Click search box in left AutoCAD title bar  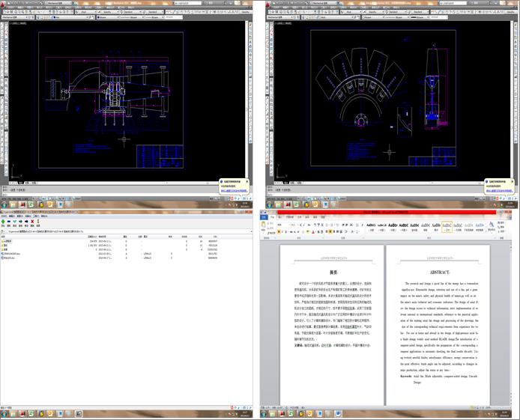click(188, 3)
